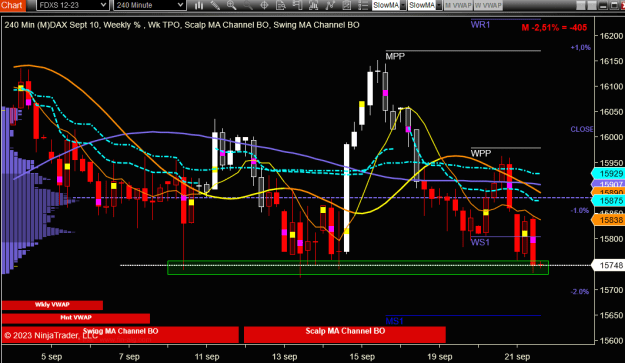The width and height of the screenshot is (625, 363).
Task: Open the strategies line-graph icon
Action: point(330,5)
